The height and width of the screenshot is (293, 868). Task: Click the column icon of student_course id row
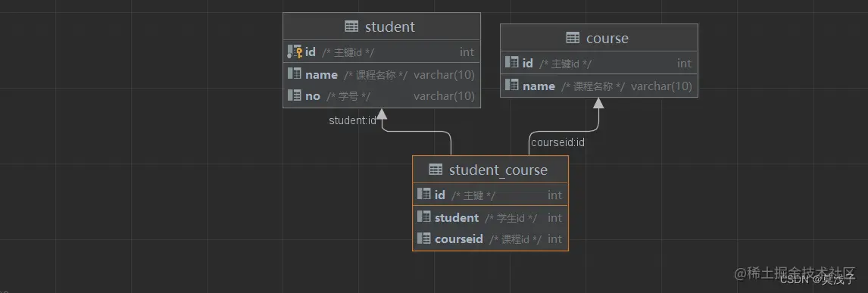[424, 195]
